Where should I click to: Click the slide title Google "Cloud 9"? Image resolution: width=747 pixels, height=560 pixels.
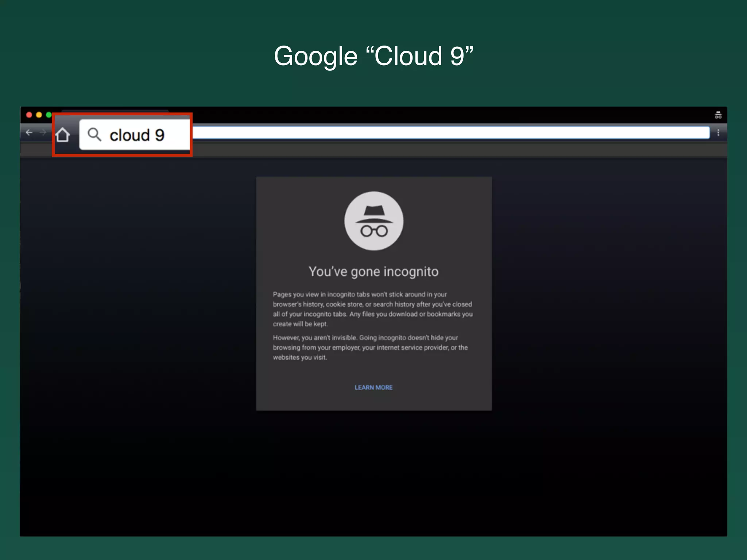(373, 56)
